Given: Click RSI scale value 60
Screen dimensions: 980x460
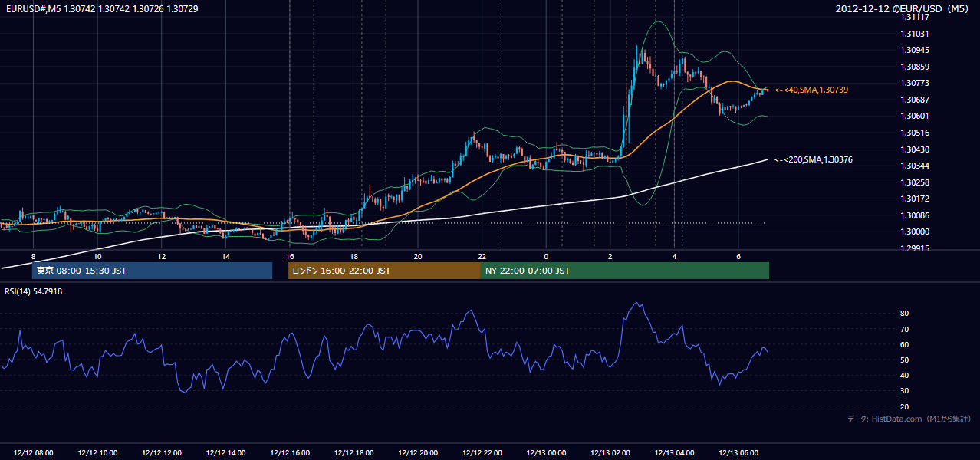Looking at the screenshot, I should pyautogui.click(x=905, y=344).
